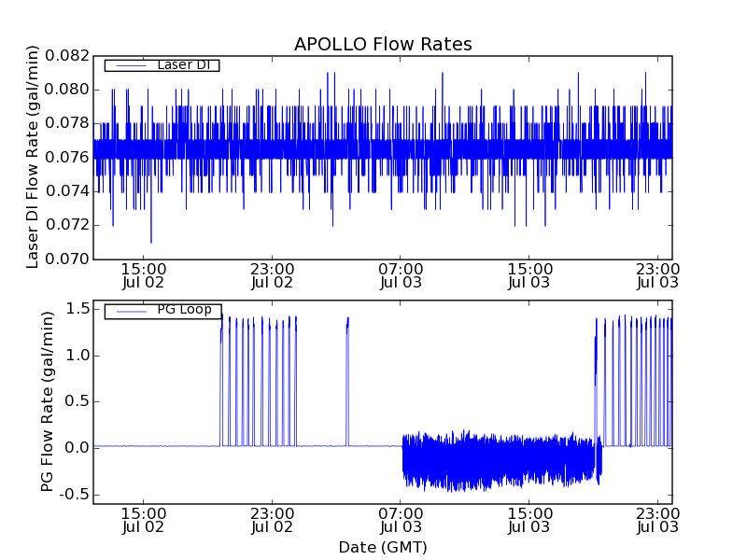Click "23:00 Jul 03" under the PG Loop plot
Image resolution: width=747 pixels, height=560 pixels.
pyautogui.click(x=658, y=521)
